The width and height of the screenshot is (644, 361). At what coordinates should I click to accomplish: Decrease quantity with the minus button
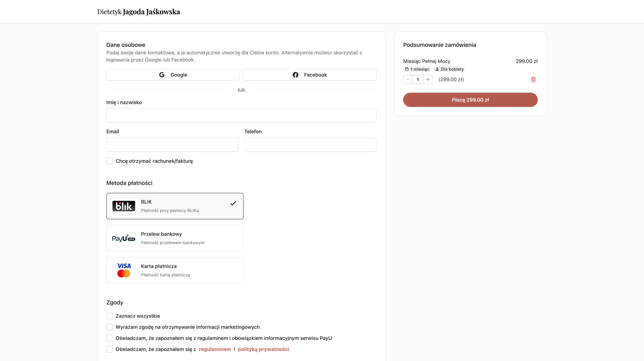[408, 79]
